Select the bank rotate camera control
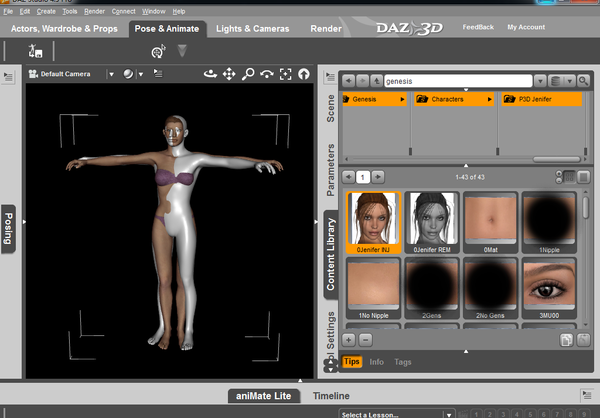 (x=267, y=74)
